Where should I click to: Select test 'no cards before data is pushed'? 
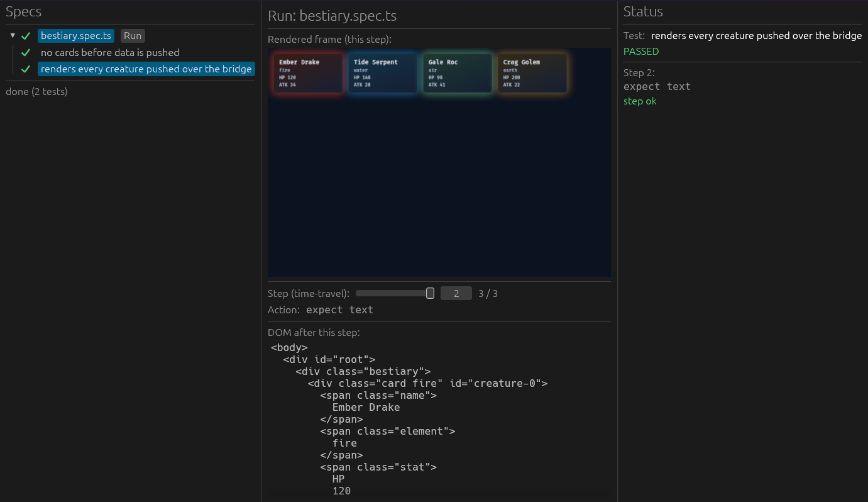(x=110, y=52)
